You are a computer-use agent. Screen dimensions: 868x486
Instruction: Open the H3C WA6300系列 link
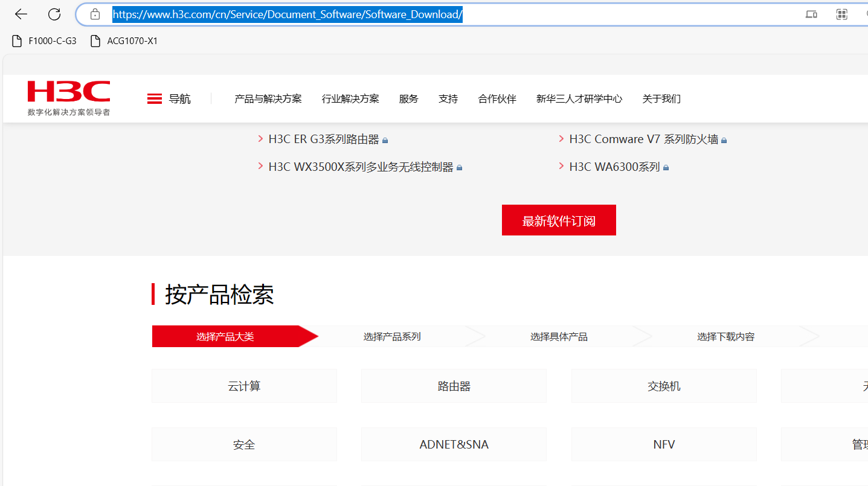[614, 167]
